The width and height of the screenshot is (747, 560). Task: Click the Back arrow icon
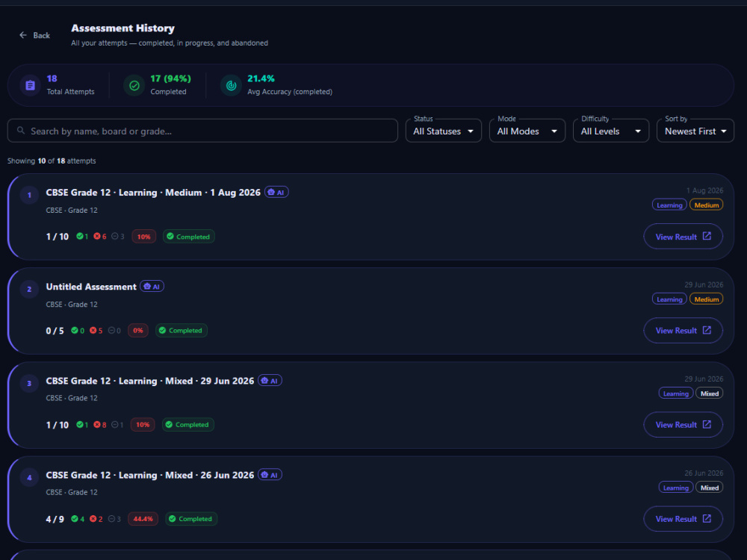tap(23, 35)
